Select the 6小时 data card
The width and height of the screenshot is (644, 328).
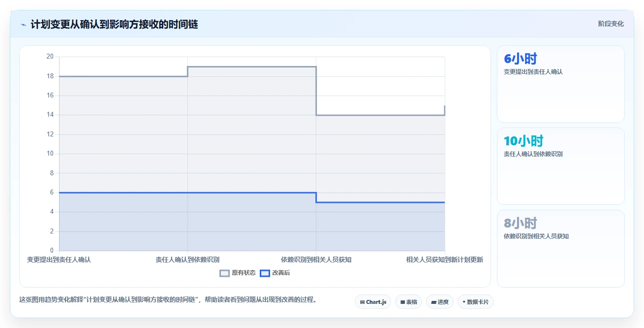560,84
